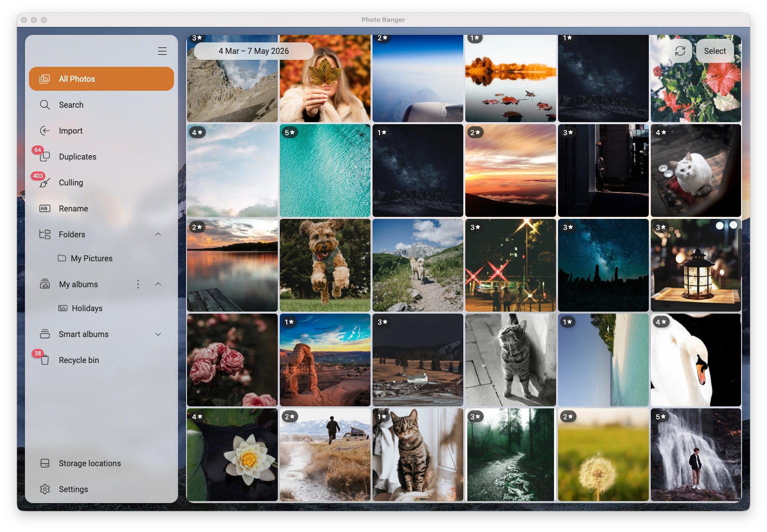Open the white swan photo
This screenshot has height=532, width=767.
tap(696, 360)
